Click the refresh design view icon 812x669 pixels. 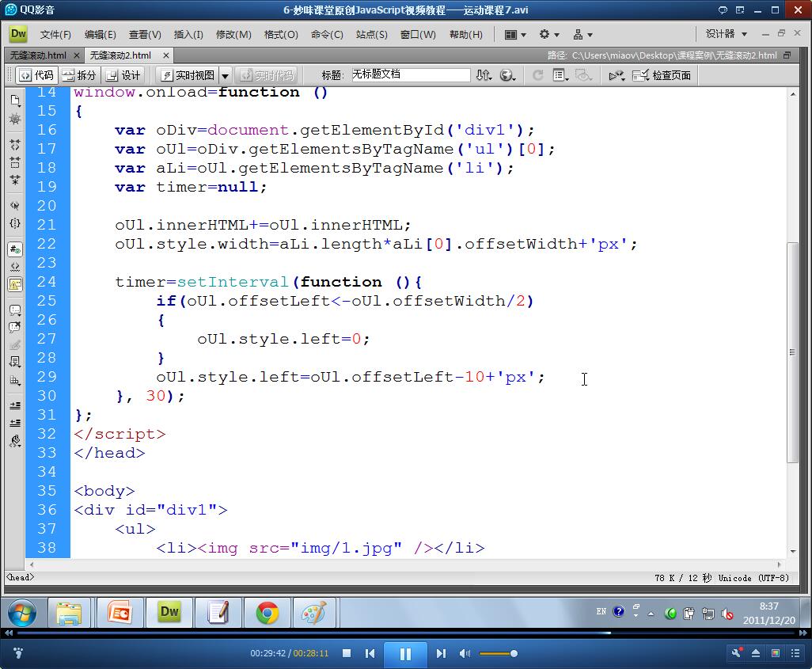click(537, 76)
